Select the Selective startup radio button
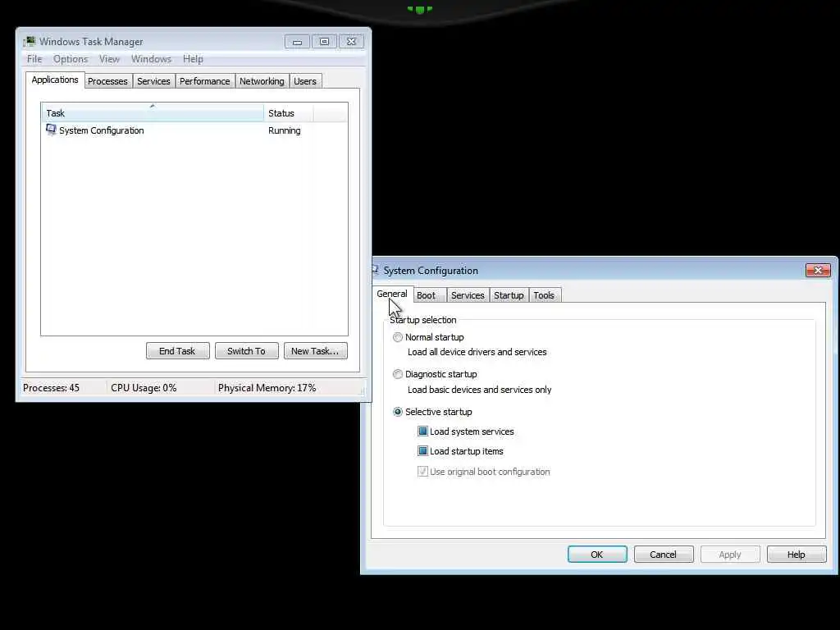Screen dimensions: 840x630 click(398, 412)
